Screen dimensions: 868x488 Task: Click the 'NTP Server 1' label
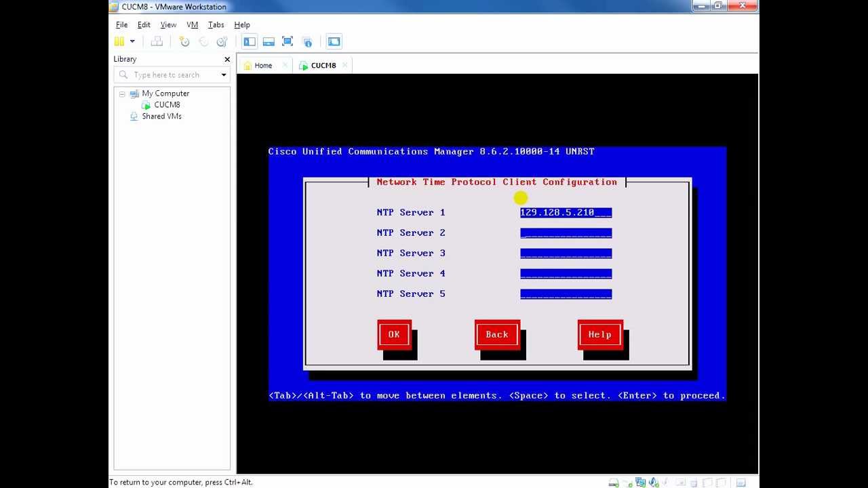[x=411, y=212]
